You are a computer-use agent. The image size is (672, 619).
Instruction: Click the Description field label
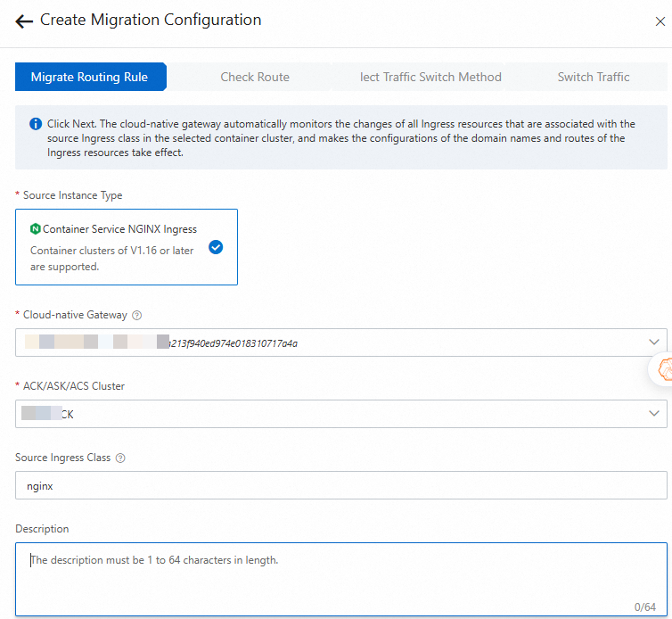pos(42,529)
